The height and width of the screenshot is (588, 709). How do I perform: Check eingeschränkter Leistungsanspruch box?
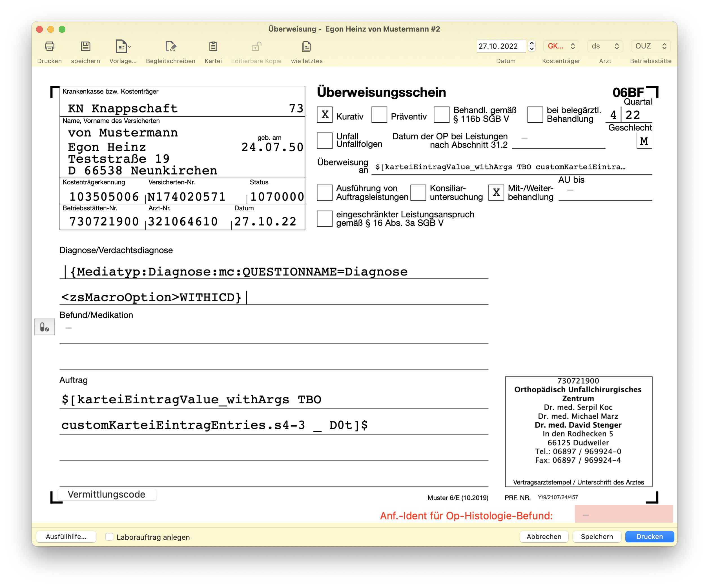coord(324,219)
